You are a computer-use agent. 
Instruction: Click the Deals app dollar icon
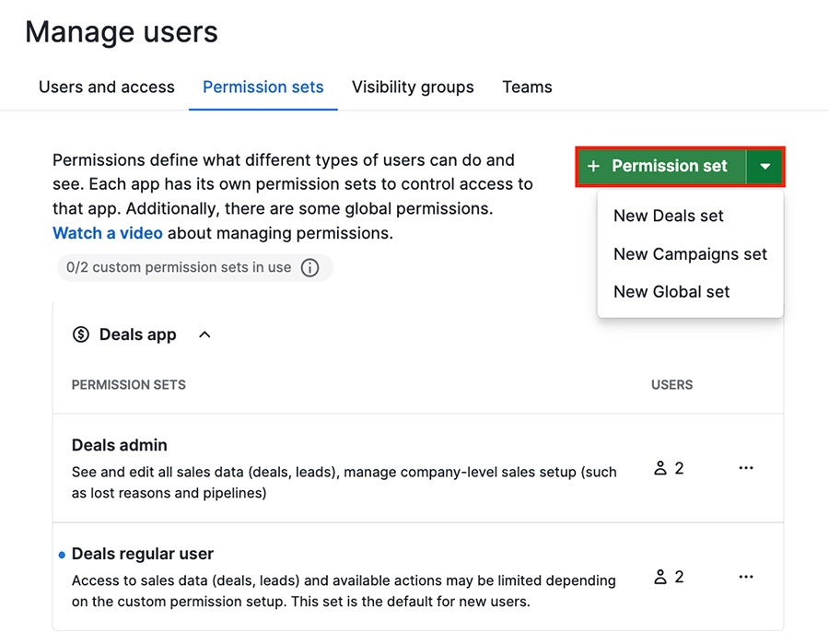click(x=82, y=334)
